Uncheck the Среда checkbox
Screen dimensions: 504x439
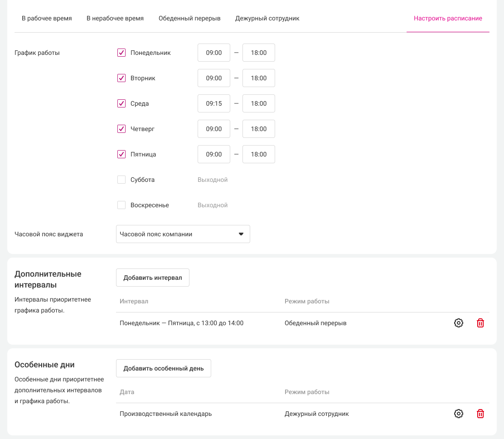121,103
